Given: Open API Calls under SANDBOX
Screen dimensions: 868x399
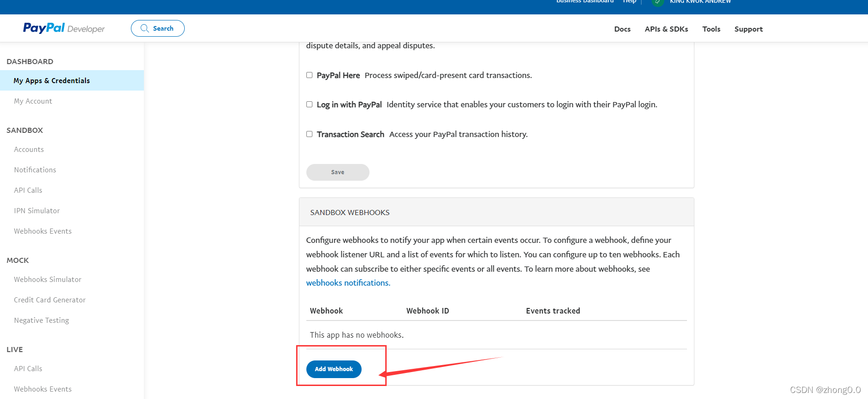Looking at the screenshot, I should tap(28, 190).
